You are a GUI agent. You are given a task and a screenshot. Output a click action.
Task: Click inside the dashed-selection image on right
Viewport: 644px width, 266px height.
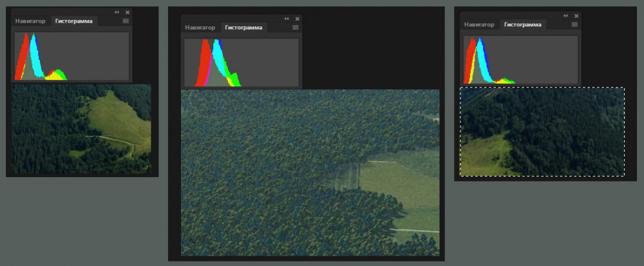point(542,131)
